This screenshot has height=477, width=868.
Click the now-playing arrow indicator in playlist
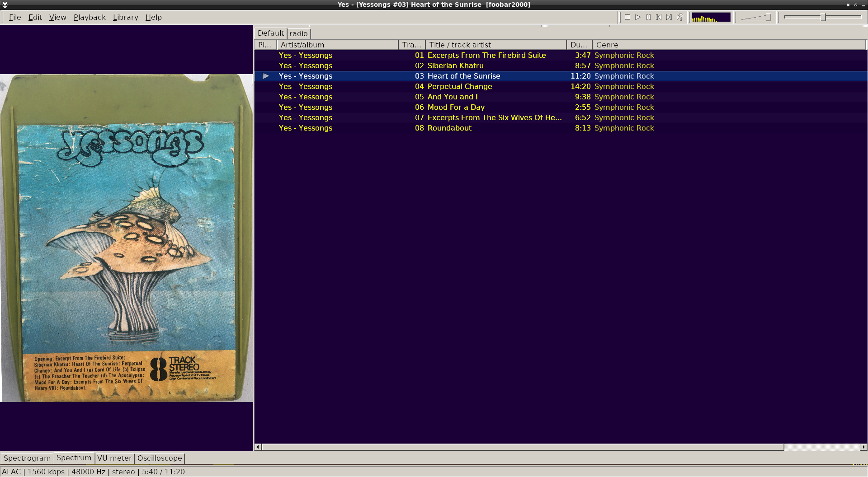click(266, 76)
